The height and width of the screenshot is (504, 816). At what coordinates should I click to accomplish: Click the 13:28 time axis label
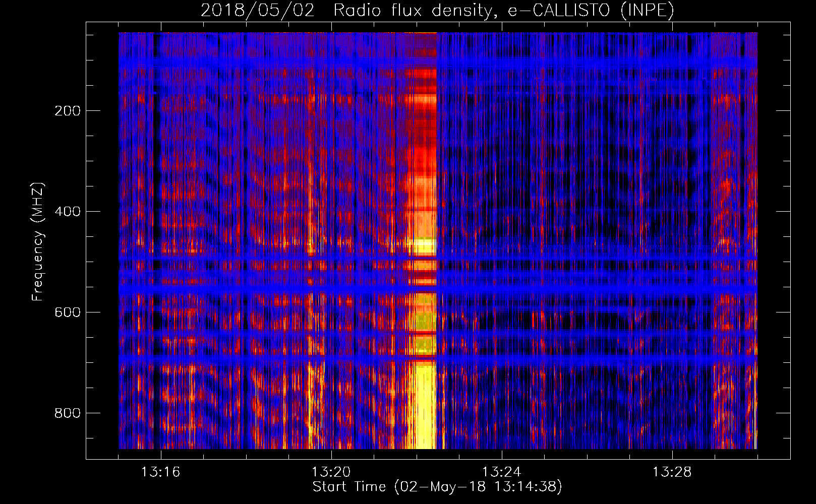point(672,472)
